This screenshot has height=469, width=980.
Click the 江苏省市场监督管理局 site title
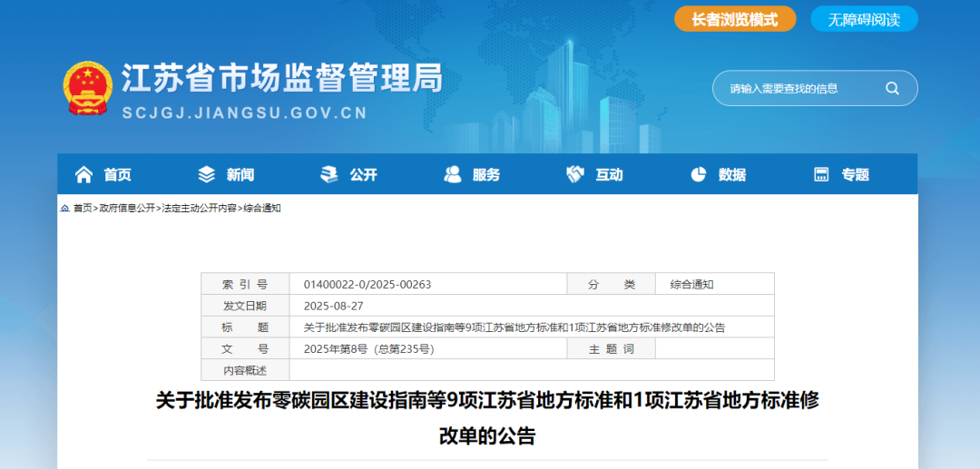282,79
